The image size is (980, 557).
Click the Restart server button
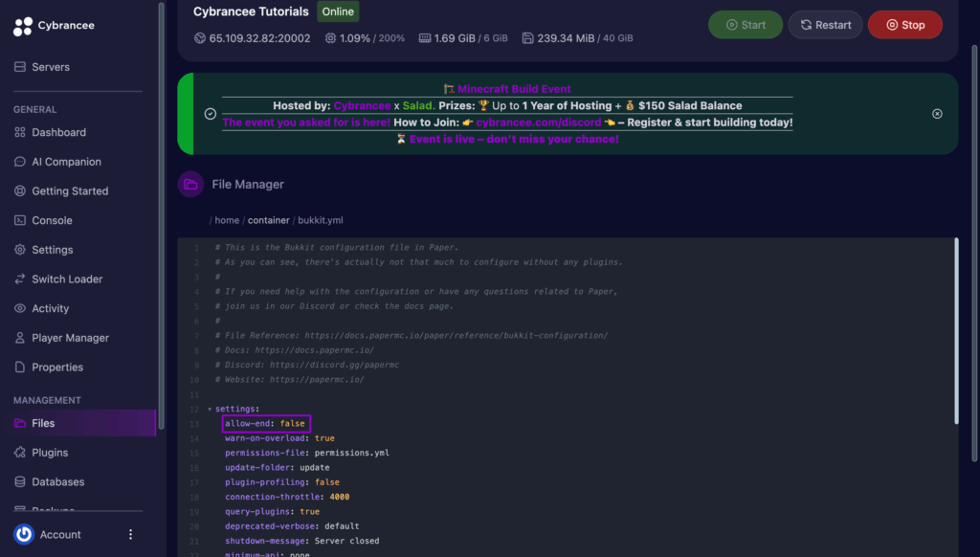(825, 25)
